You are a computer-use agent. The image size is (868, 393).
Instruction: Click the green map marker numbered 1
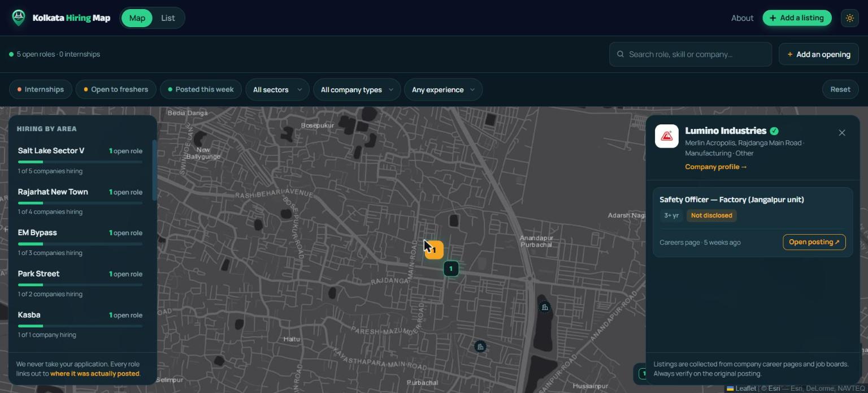click(x=451, y=269)
